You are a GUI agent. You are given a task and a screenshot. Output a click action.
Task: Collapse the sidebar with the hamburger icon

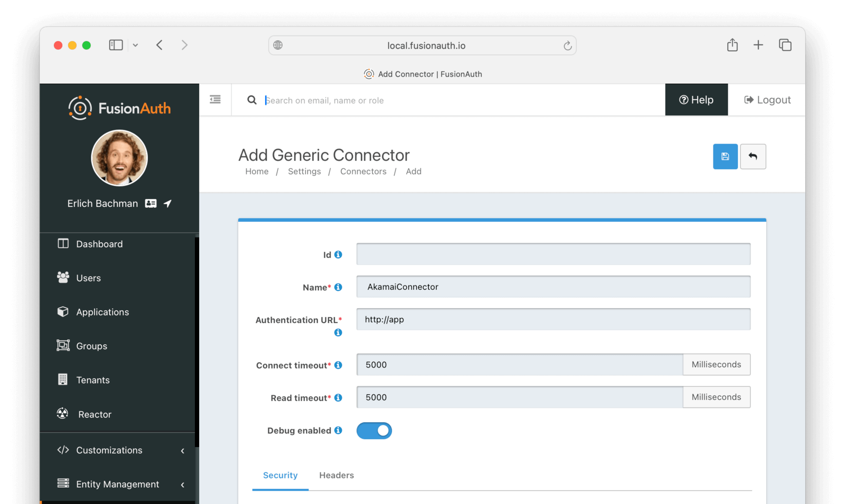point(215,99)
